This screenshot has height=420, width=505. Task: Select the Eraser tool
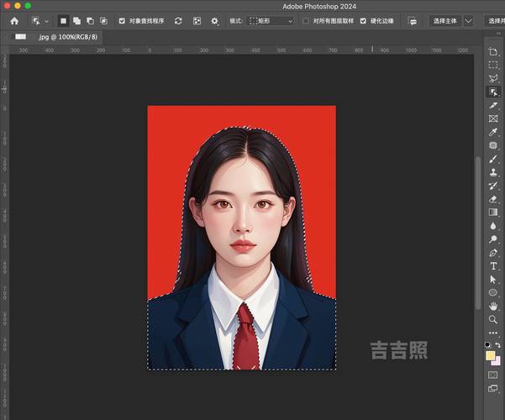(x=492, y=199)
